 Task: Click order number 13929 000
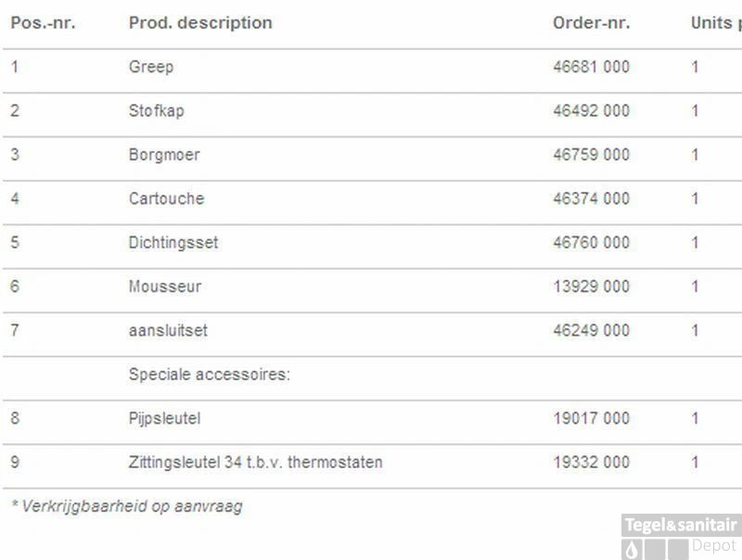(x=591, y=286)
